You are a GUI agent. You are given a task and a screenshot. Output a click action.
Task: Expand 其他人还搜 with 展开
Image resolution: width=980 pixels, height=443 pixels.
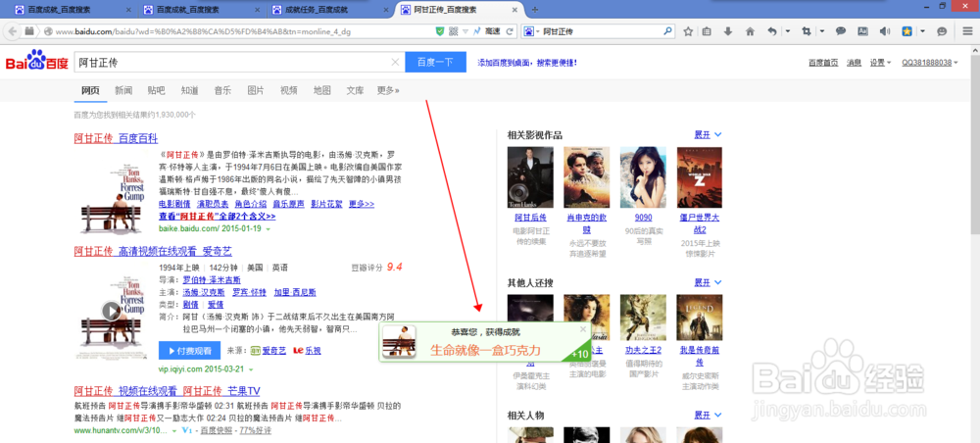tap(709, 282)
